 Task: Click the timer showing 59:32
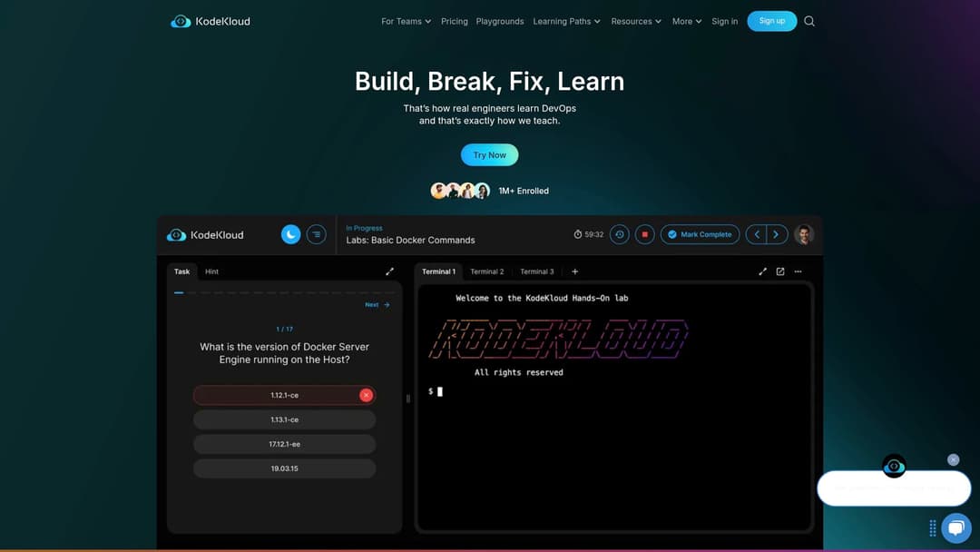(589, 234)
